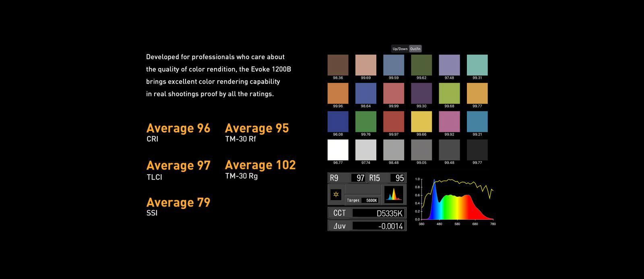This screenshot has width=644, height=279.
Task: Click the 'Average 96' CRI heading
Action: click(x=178, y=128)
